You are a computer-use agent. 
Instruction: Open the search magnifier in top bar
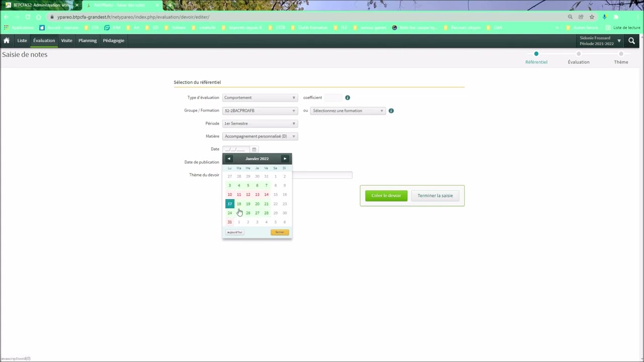click(631, 41)
